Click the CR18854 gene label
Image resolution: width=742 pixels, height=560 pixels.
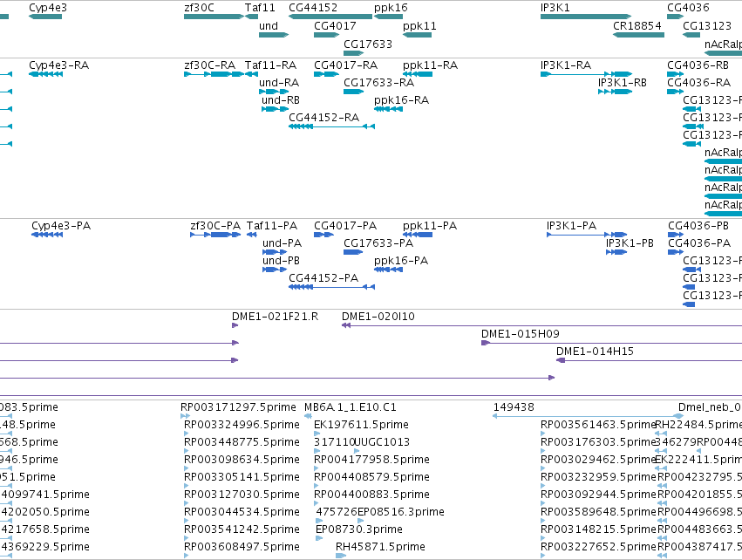637,25
